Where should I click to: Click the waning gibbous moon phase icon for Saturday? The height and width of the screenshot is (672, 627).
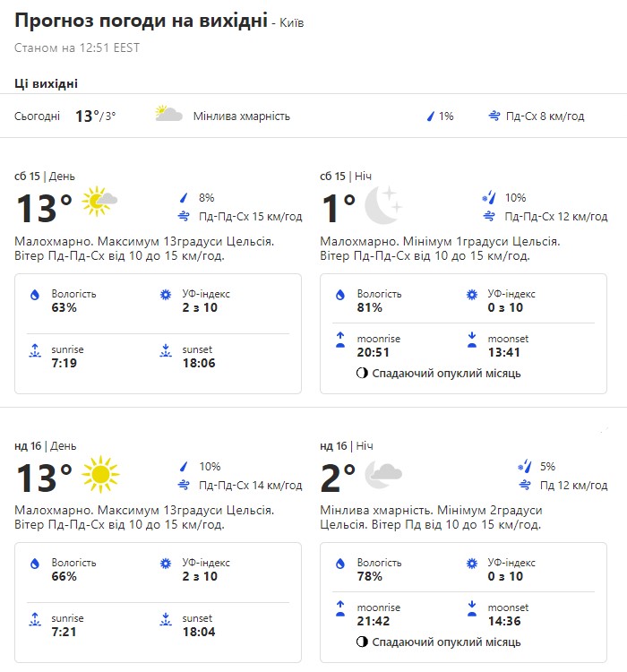pos(362,373)
